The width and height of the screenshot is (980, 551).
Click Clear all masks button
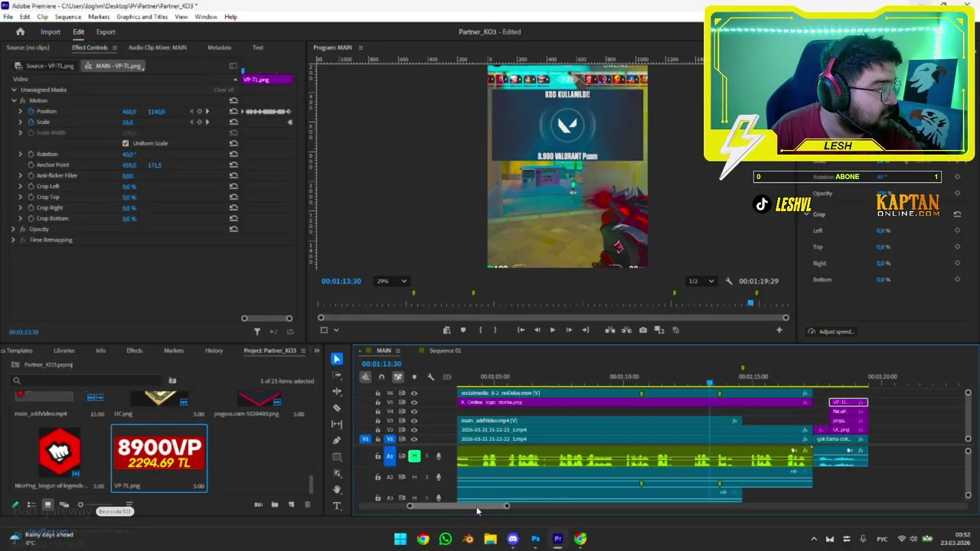click(x=224, y=90)
